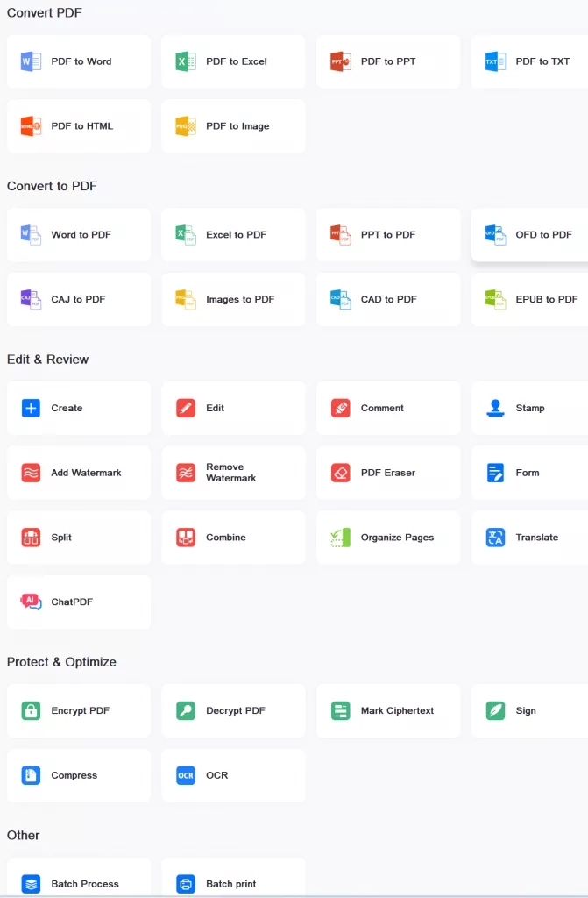Open the Compress label
This screenshot has height=898, width=588.
click(74, 775)
